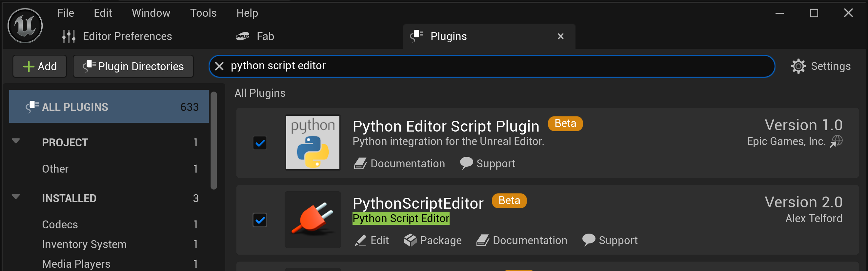Screen dimensions: 868x271
Task: Open Documentation for Python Editor Script Plugin
Action: coord(399,164)
